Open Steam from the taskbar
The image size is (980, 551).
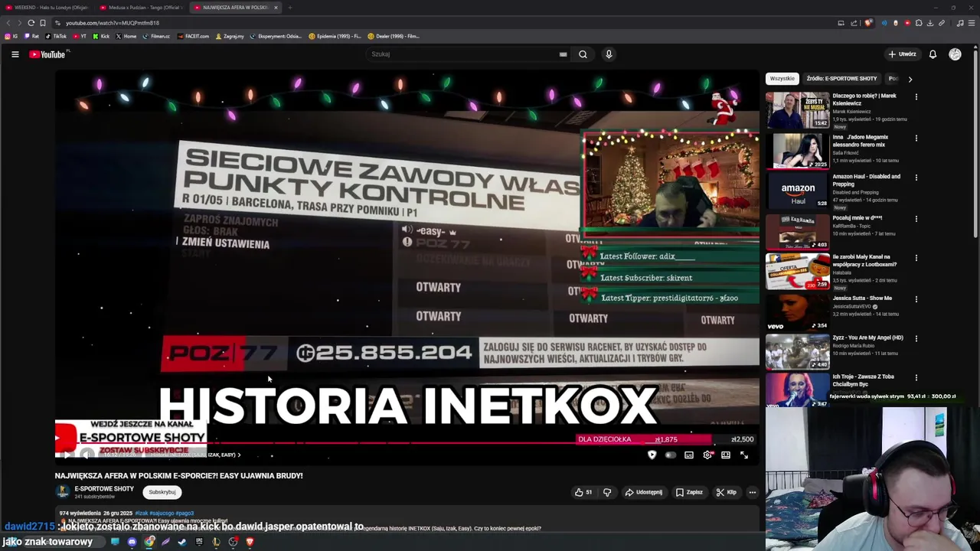click(x=182, y=542)
